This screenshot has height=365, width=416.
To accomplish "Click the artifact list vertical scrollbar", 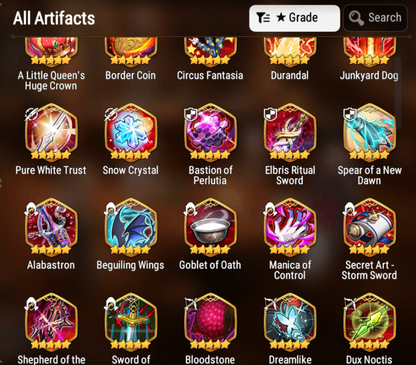I will coord(398,93).
